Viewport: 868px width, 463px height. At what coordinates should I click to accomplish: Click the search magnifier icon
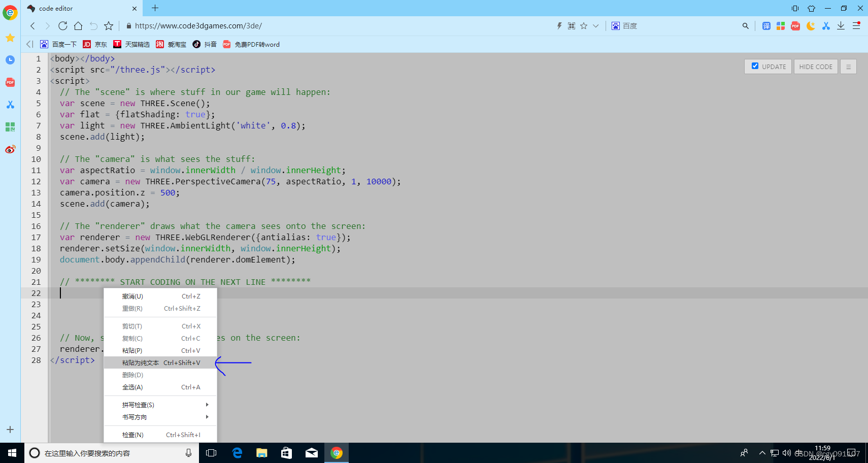pyautogui.click(x=745, y=26)
